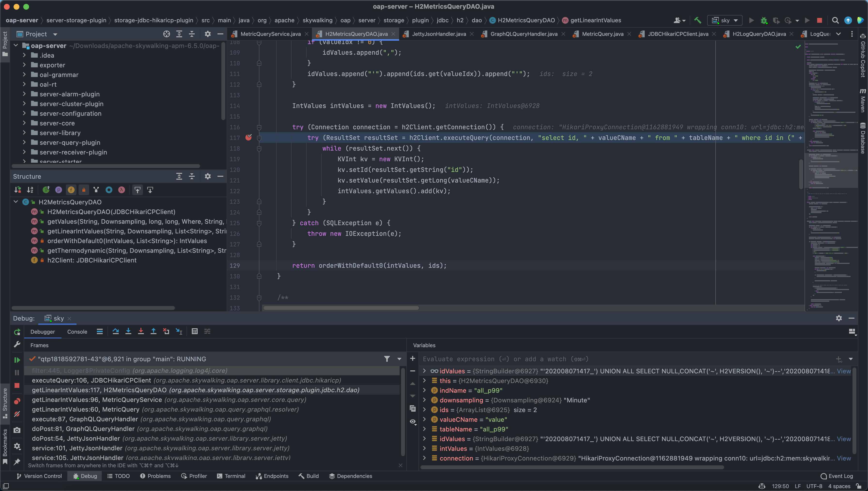Switch to JDBCHikariCPClient.java tab
This screenshot has width=868, height=491.
(x=678, y=34)
